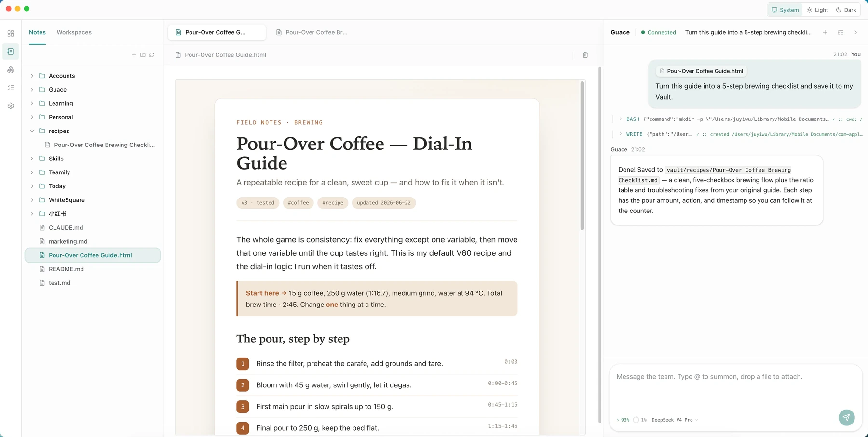
Task: Click the #coffee tag
Action: point(298,203)
